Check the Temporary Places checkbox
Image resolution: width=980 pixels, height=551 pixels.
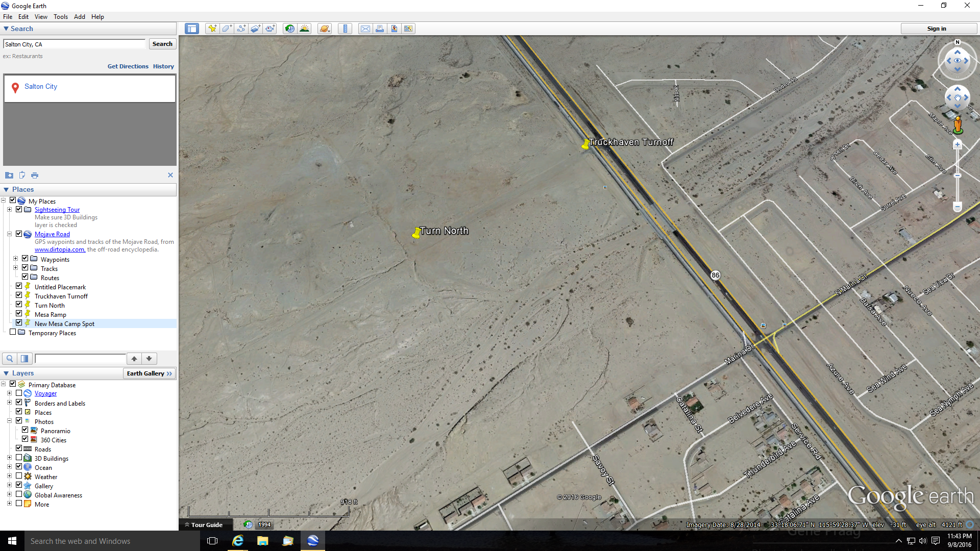[13, 332]
